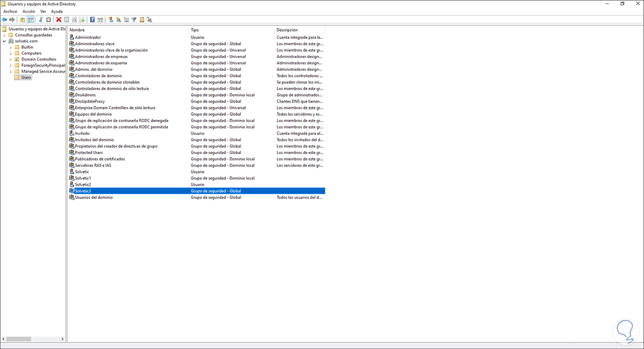Screen dimensions: 644x349
Task: Expand the ForeignSecurityPrincipals node
Action: pos(10,65)
